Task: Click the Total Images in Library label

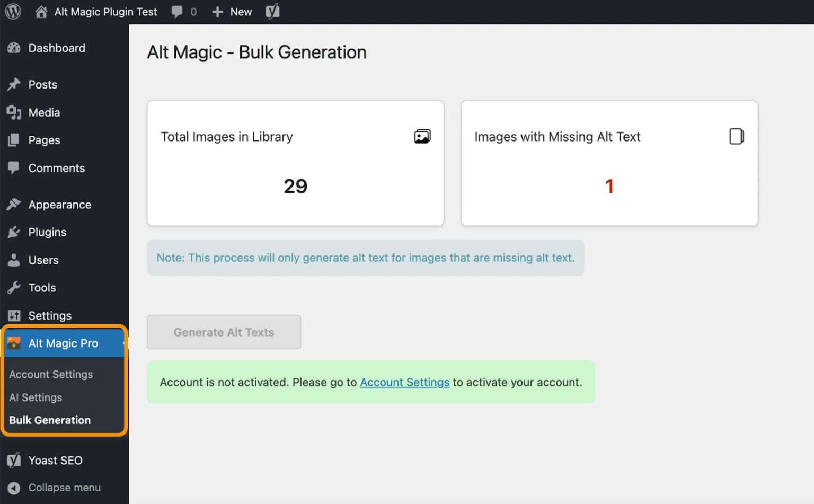Action: [226, 137]
